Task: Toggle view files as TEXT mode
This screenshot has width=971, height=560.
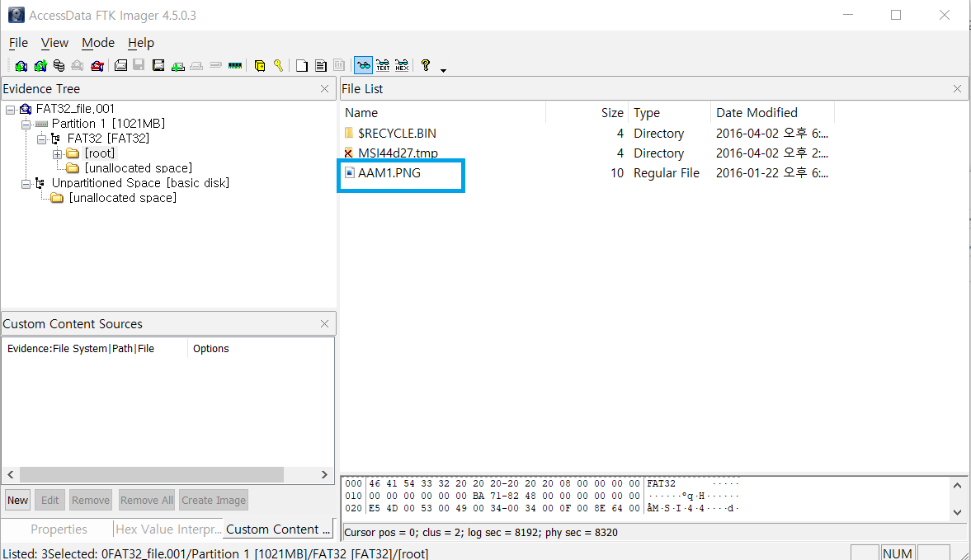Action: tap(383, 66)
